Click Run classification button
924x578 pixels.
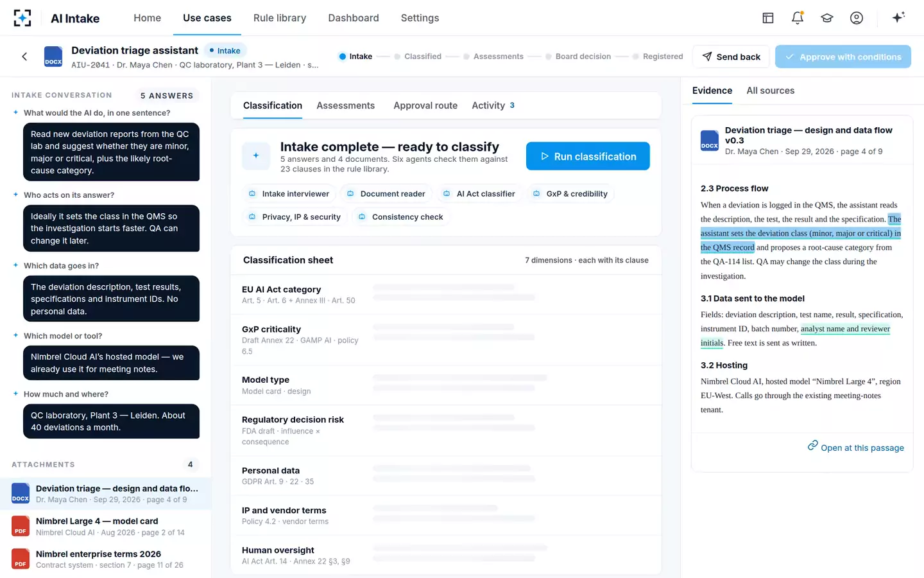(588, 156)
